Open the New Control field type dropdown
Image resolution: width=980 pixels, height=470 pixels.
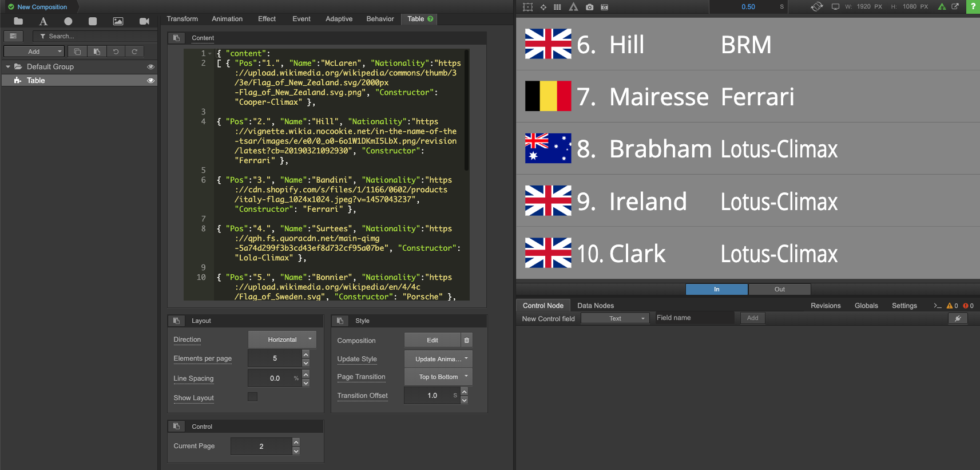coord(615,318)
